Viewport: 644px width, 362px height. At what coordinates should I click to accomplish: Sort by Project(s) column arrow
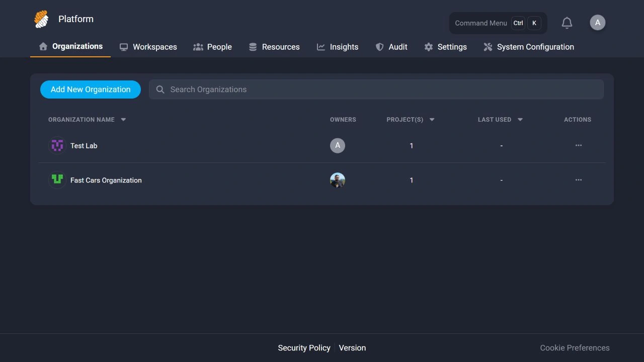(x=432, y=120)
